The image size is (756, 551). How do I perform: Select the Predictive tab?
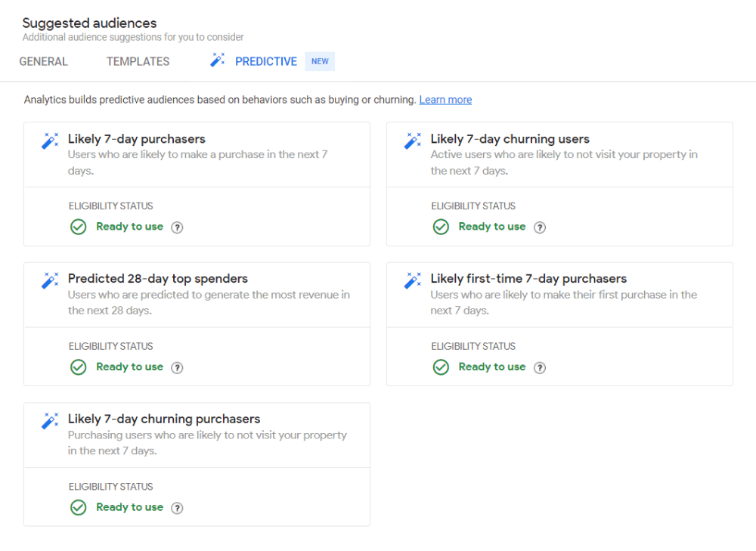click(266, 62)
